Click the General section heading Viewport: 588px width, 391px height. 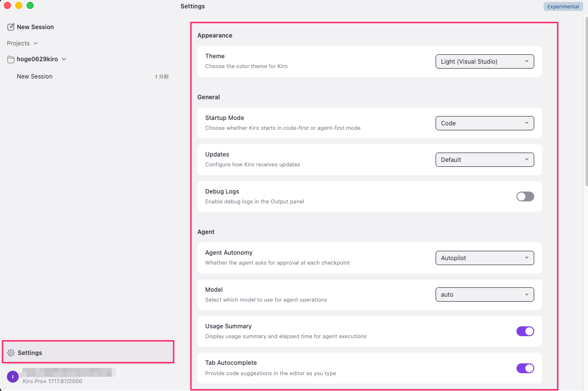tap(209, 97)
